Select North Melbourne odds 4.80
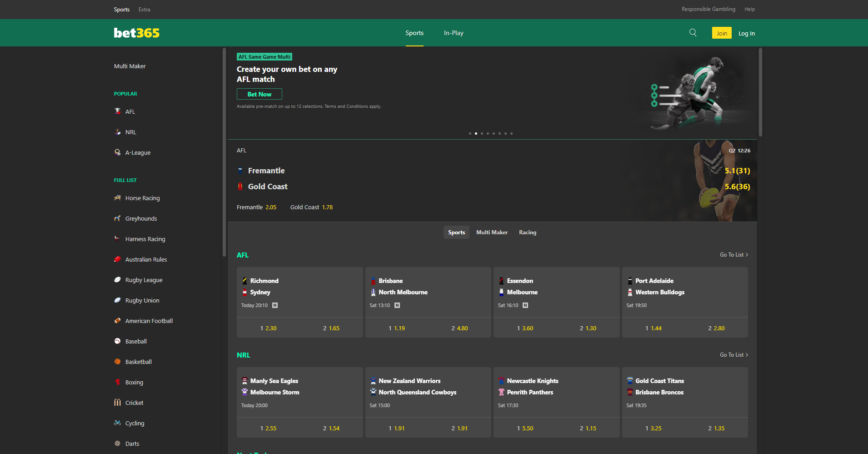Screen dimensions: 868x454 point(459,328)
